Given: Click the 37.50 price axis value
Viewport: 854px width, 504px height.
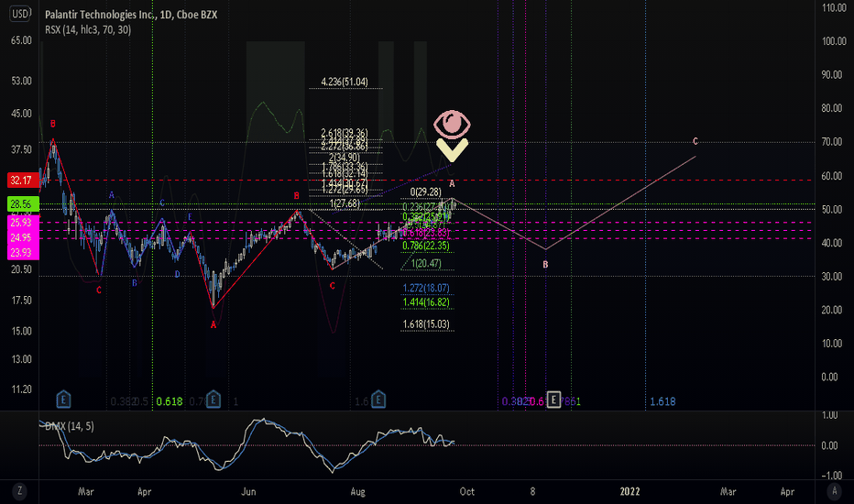Looking at the screenshot, I should point(21,149).
